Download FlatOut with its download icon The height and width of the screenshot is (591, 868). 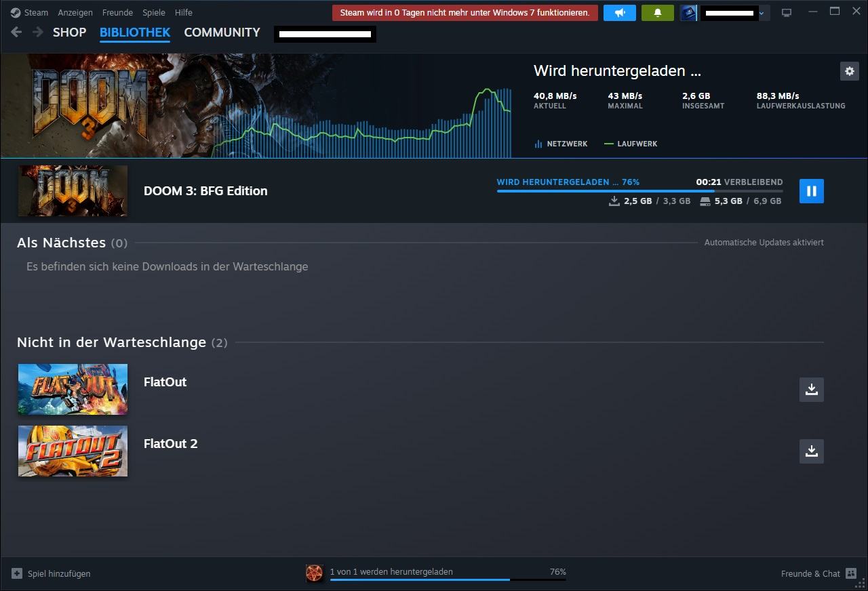pyautogui.click(x=811, y=390)
